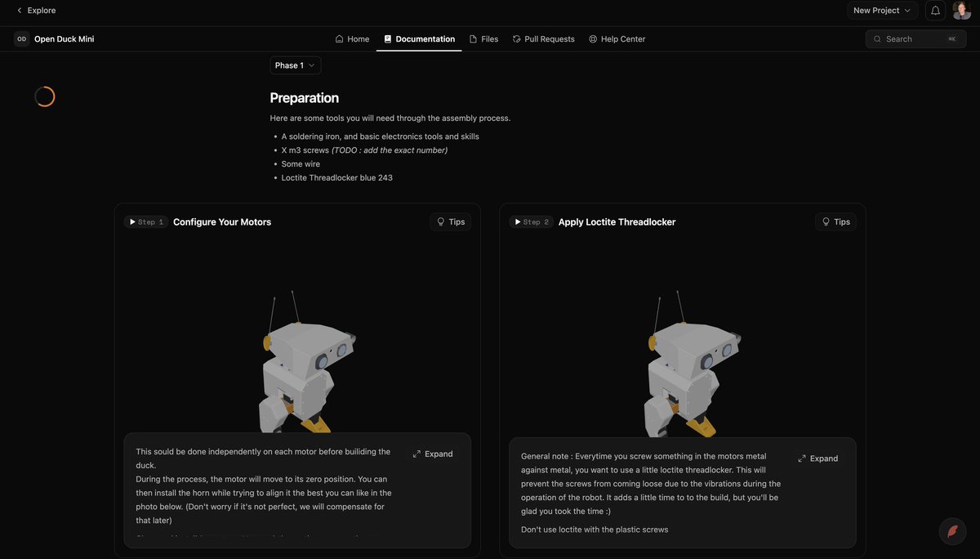This screenshot has height=559, width=980.
Task: Click the Preparation heading
Action: [x=305, y=97]
